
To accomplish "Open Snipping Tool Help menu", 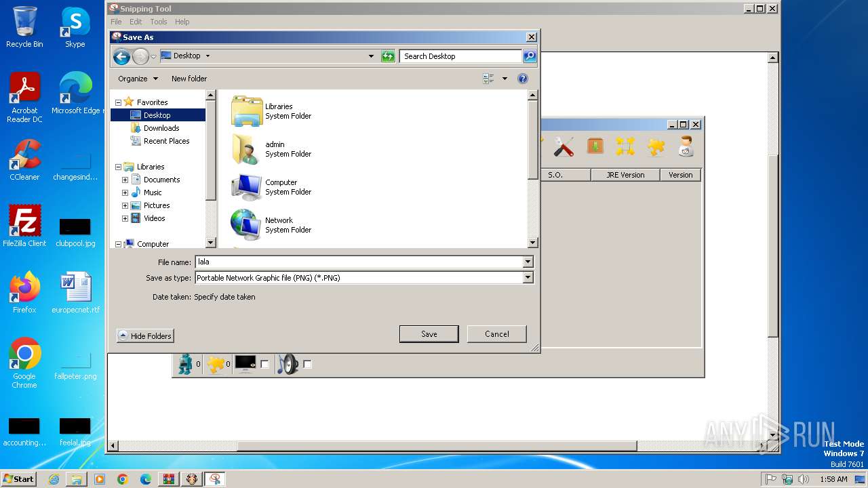I will coord(182,22).
